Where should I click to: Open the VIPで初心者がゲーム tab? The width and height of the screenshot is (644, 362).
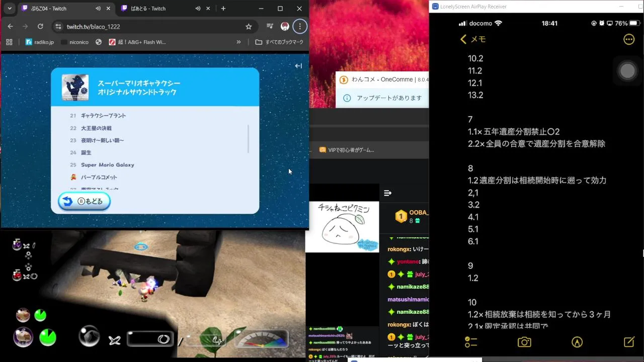pos(347,149)
